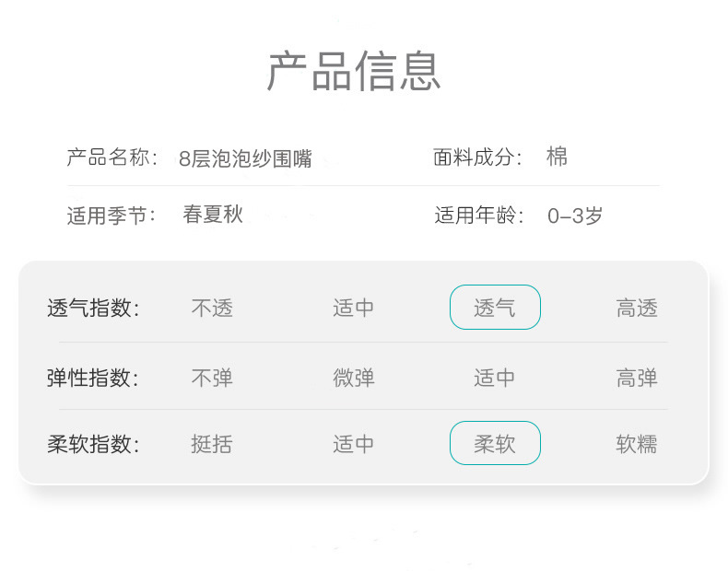
Task: Choose 不透 in the breathability row
Action: coord(212,308)
